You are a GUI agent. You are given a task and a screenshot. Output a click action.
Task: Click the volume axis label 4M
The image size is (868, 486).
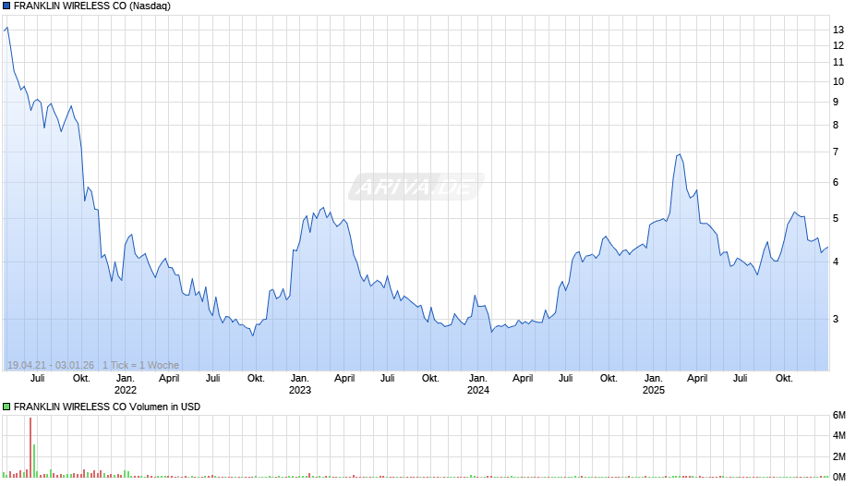[x=839, y=435]
